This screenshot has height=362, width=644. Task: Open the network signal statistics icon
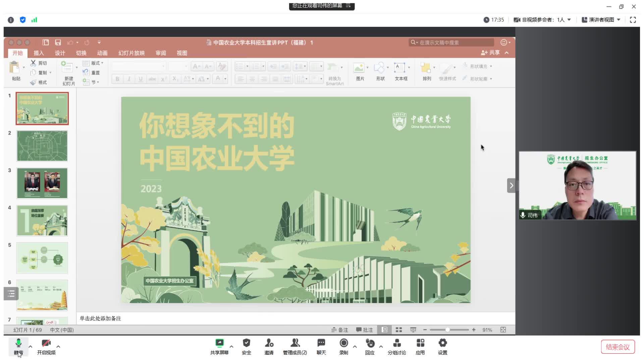(x=34, y=20)
